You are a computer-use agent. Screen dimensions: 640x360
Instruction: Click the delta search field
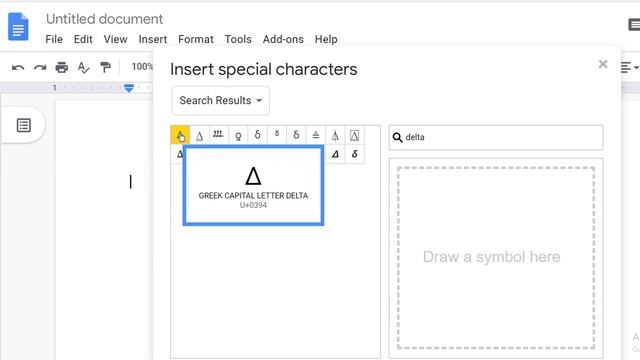pyautogui.click(x=496, y=138)
